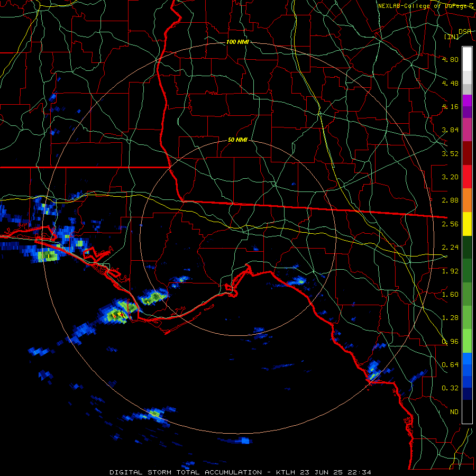Select the 4.16 legend value
The height and width of the screenshot is (476, 476).
pos(450,106)
